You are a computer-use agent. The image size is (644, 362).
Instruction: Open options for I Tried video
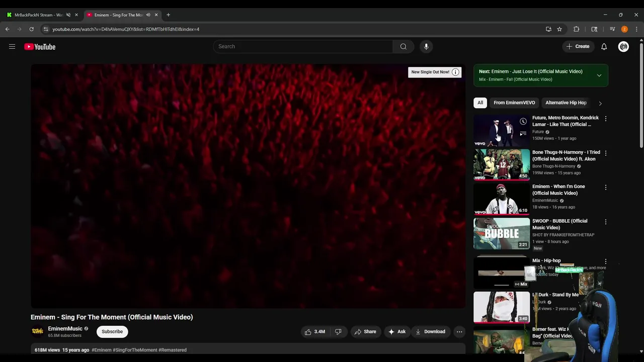click(606, 153)
